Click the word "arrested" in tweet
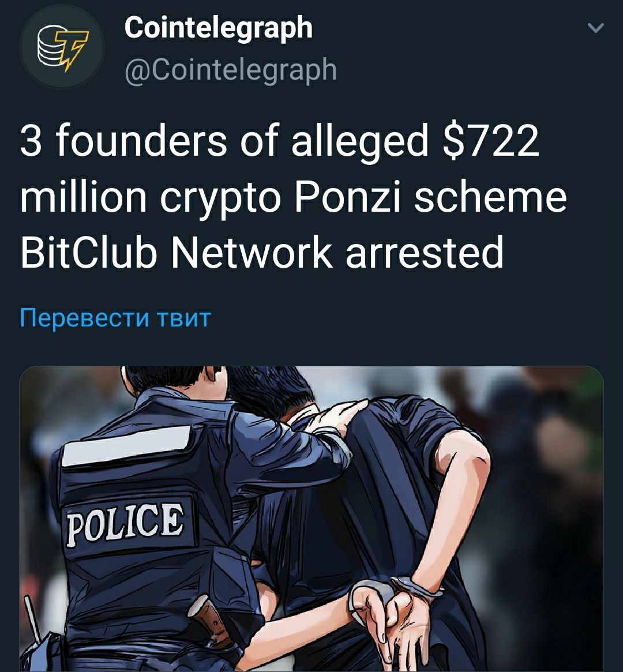This screenshot has width=623, height=672. point(425,252)
